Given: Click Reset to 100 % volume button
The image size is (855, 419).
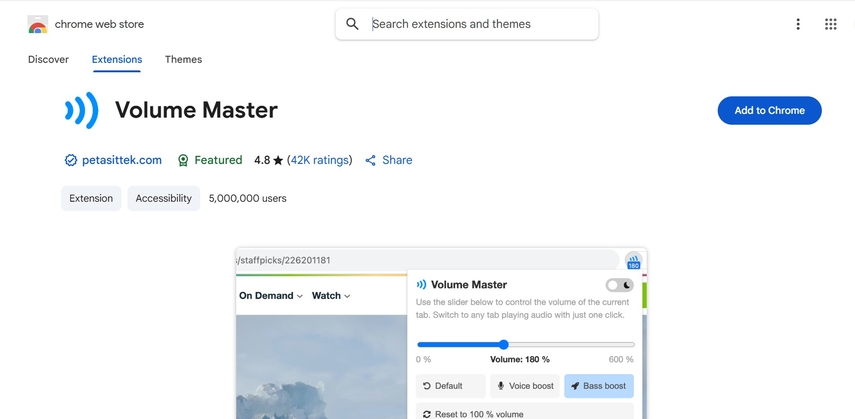Looking at the screenshot, I should pyautogui.click(x=525, y=411).
